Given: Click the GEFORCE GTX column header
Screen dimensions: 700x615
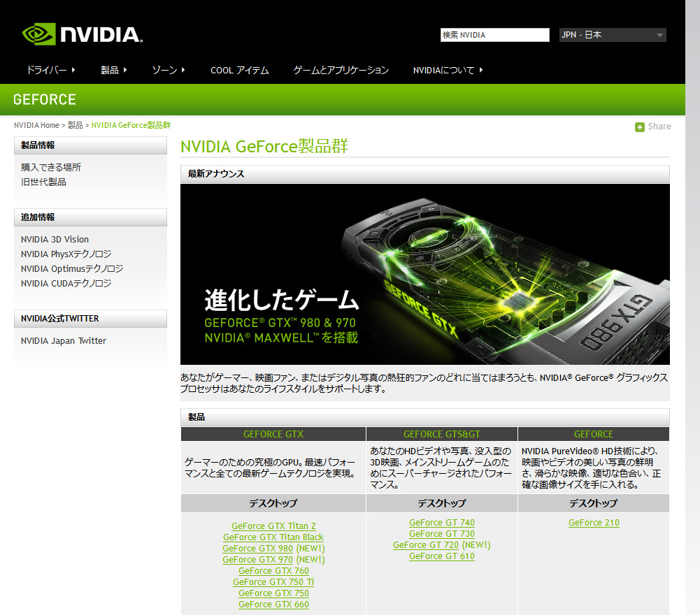Looking at the screenshot, I should click(x=273, y=434).
